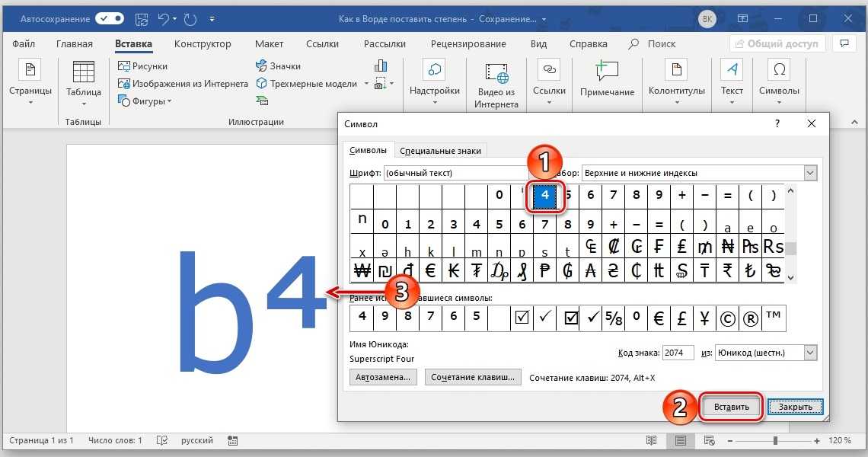Open the Юникод (шестн.) encoding dropdown
This screenshot has height=457, width=868.
(x=810, y=353)
